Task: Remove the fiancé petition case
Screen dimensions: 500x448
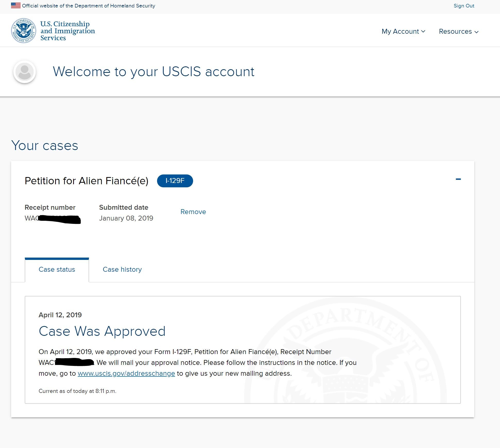Action: click(193, 212)
